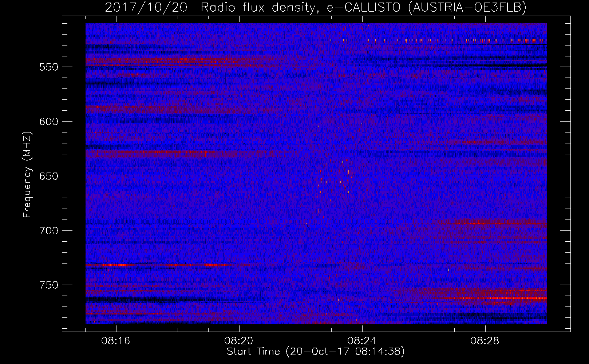Click the 08:28 time tick label

coord(485,341)
